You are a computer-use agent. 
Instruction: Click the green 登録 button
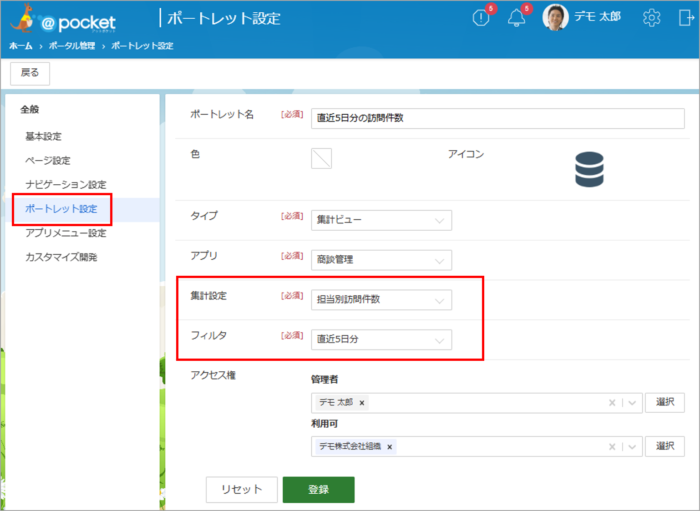(318, 489)
